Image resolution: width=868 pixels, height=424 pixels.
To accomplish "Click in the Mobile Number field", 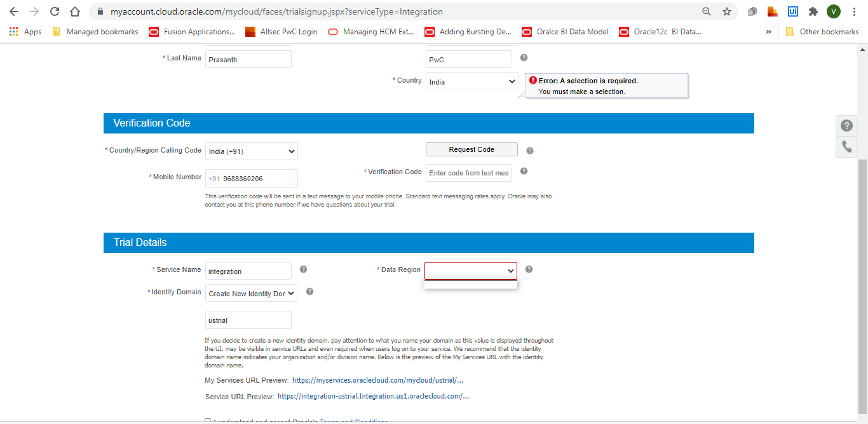I will (252, 179).
